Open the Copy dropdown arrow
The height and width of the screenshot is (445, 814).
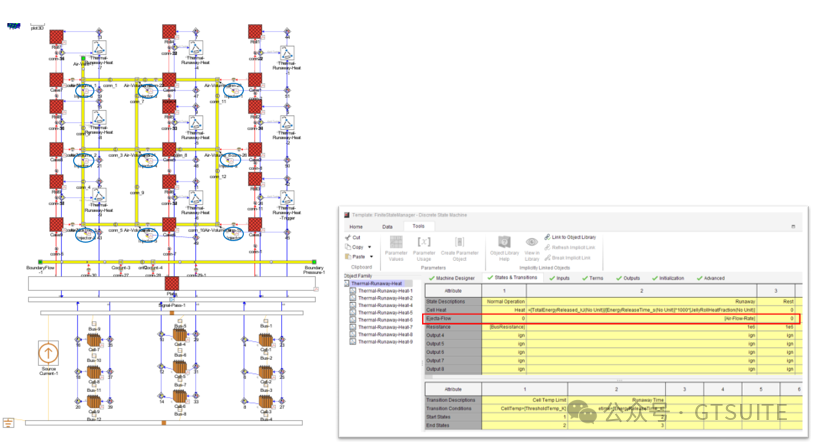[370, 247]
